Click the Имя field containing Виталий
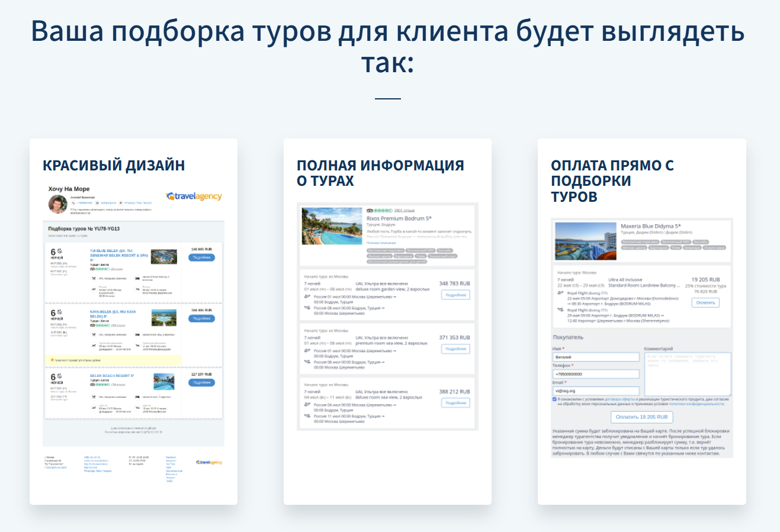 [x=596, y=357]
